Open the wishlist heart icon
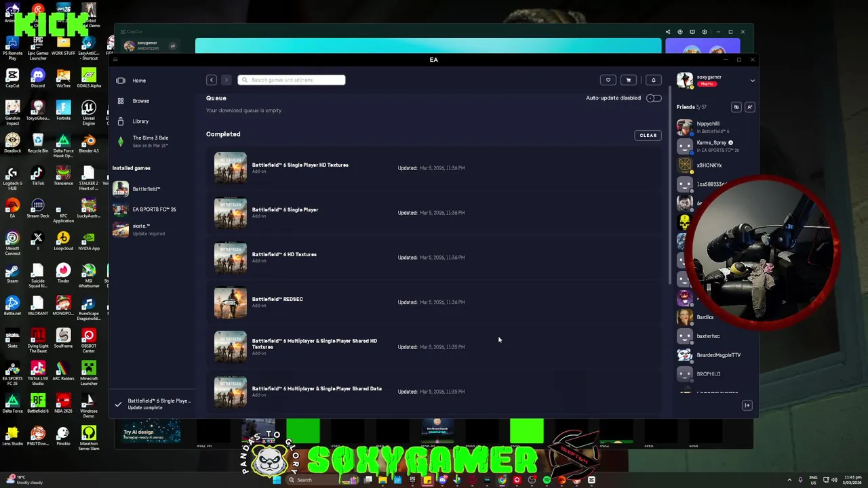This screenshot has width=868, height=488. [608, 80]
